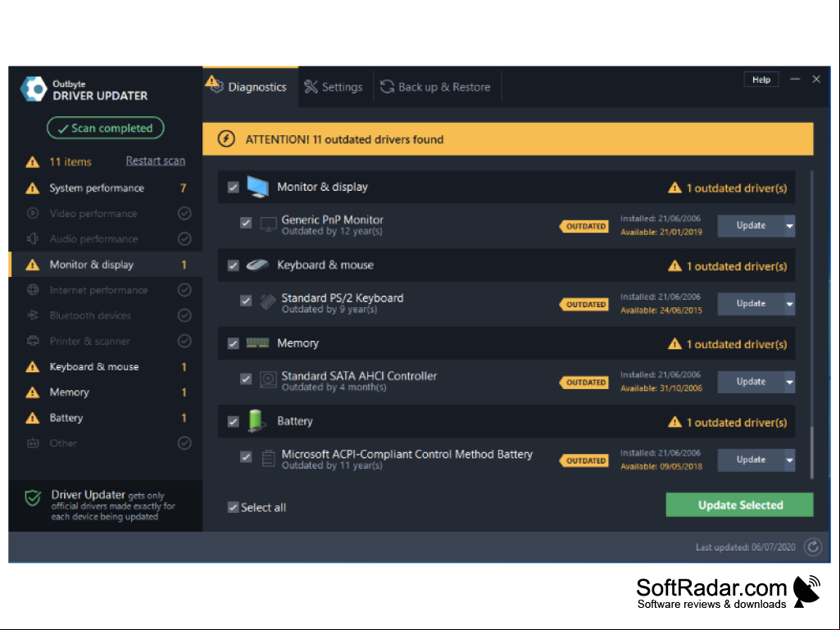Click the Outbyte Driver Updater logo icon
The height and width of the screenshot is (630, 840).
34,88
